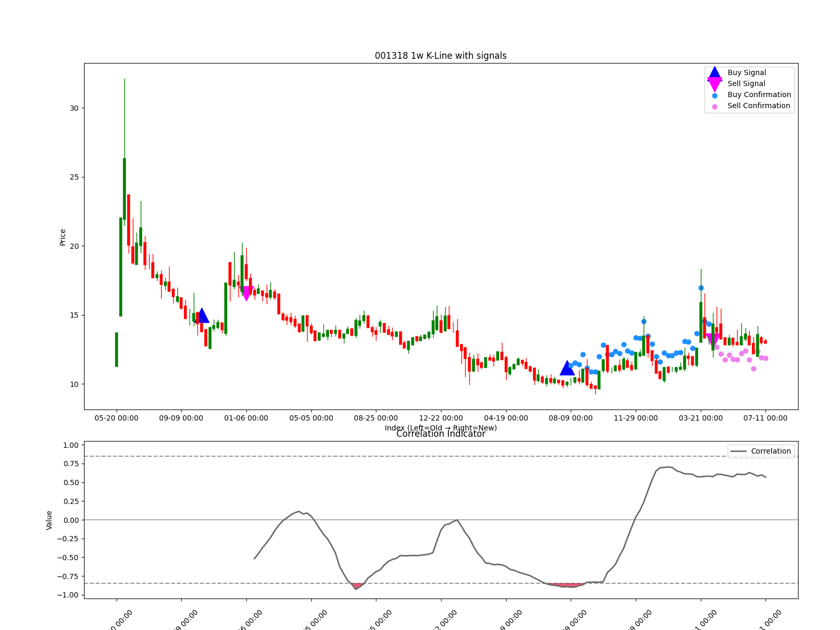Click the blue Buy Signal triangle in legend
The image size is (840, 630).
coord(715,73)
